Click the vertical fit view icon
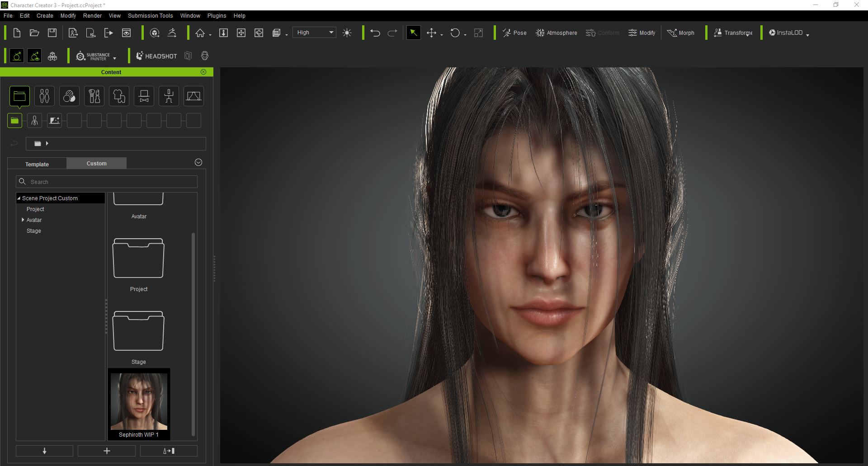This screenshot has width=868, height=466. (223, 33)
